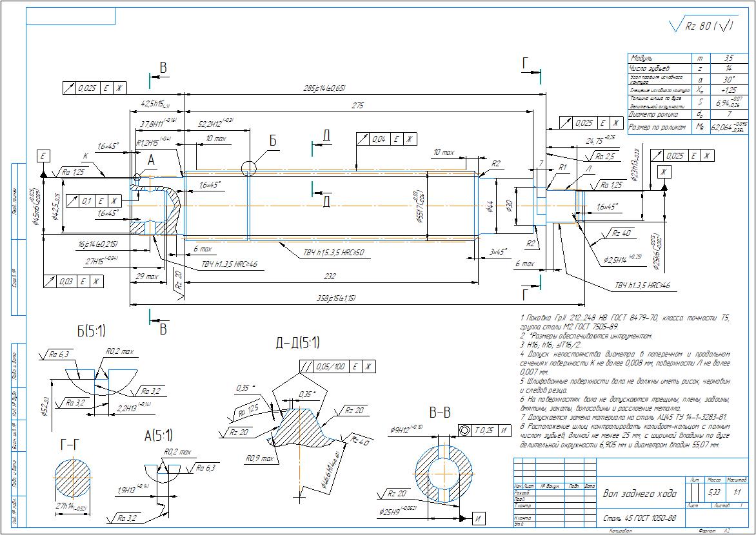
Task: Click the Rz 80 roughness symbol
Action: coord(702,26)
